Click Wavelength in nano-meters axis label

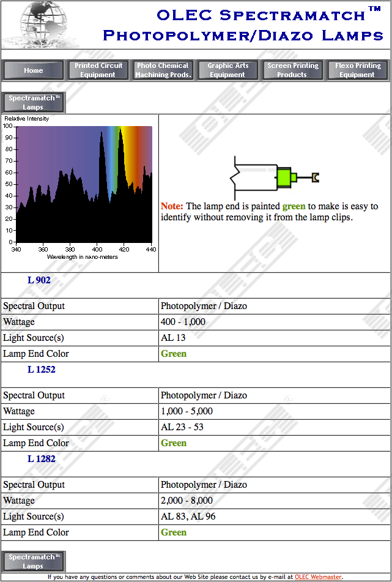(x=83, y=257)
